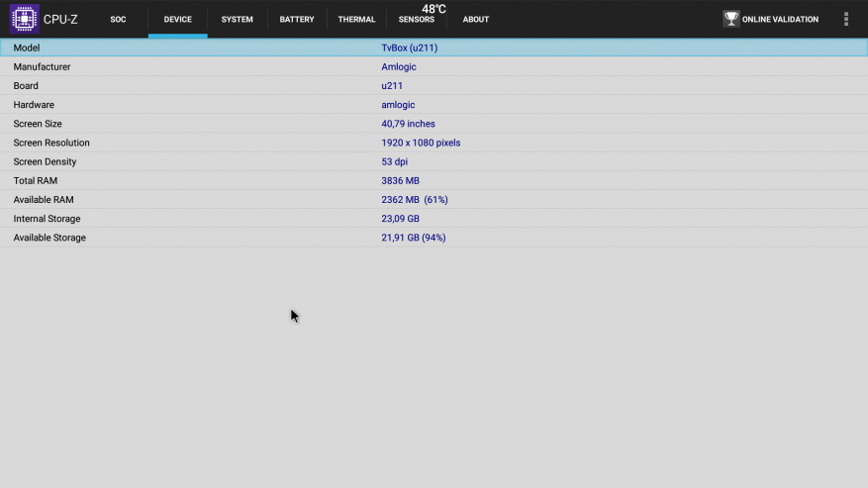Click the 40,79 inches value
This screenshot has height=488, width=868.
pyautogui.click(x=408, y=124)
